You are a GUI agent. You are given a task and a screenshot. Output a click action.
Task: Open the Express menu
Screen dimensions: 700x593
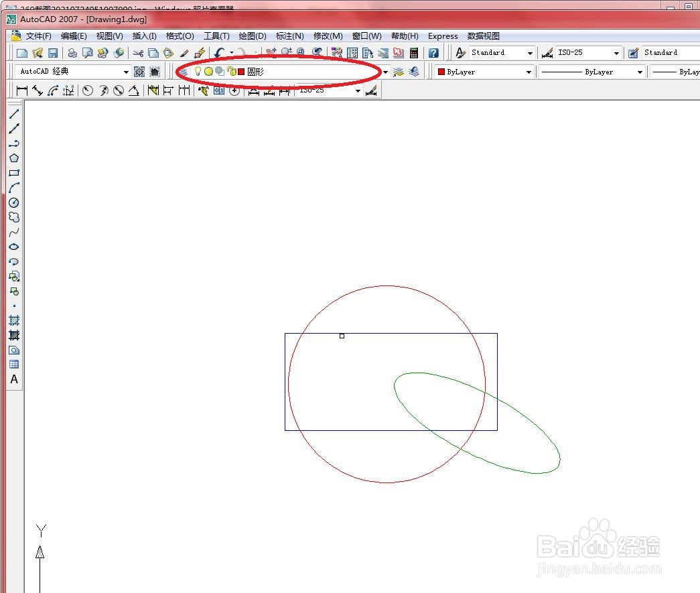[443, 36]
